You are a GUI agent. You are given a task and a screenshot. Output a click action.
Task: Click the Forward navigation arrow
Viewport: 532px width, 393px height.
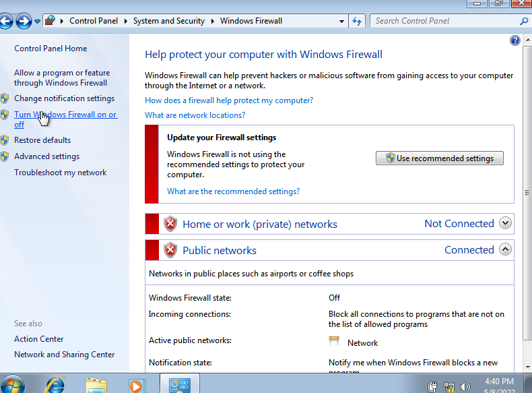click(x=24, y=21)
